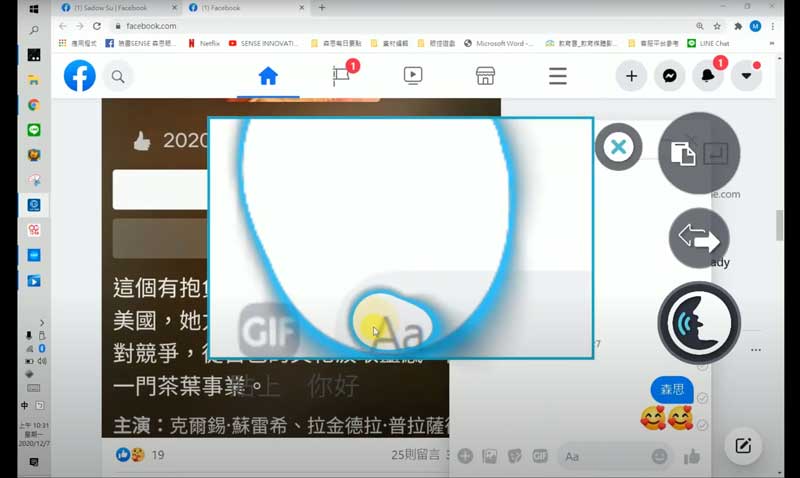
Task: Open the Extensions puzzle icon
Action: [738, 26]
